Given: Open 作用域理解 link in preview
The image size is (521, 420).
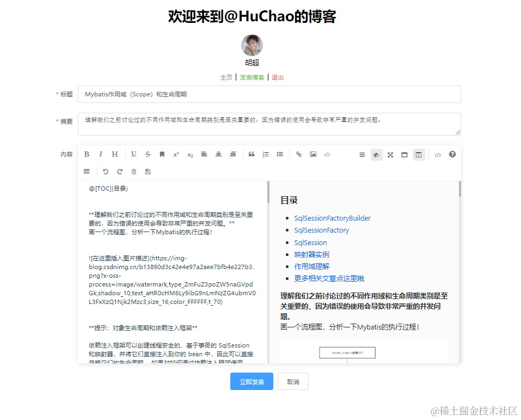Looking at the screenshot, I should click(311, 267).
